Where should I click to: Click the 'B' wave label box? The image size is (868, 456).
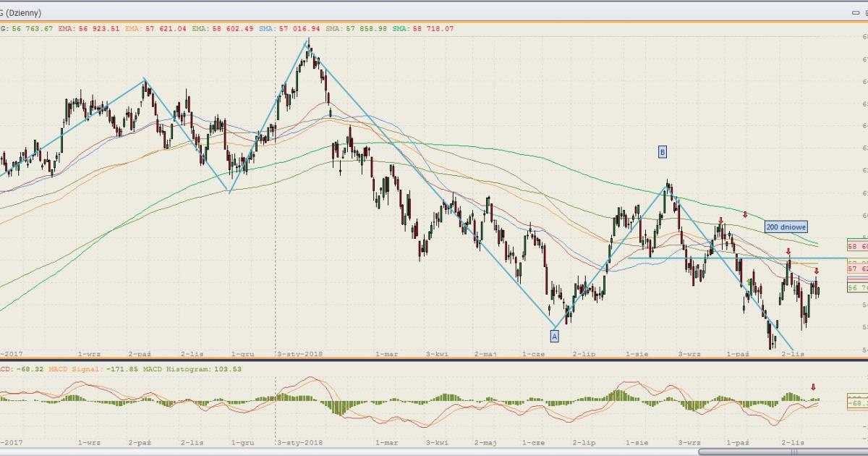tap(662, 151)
